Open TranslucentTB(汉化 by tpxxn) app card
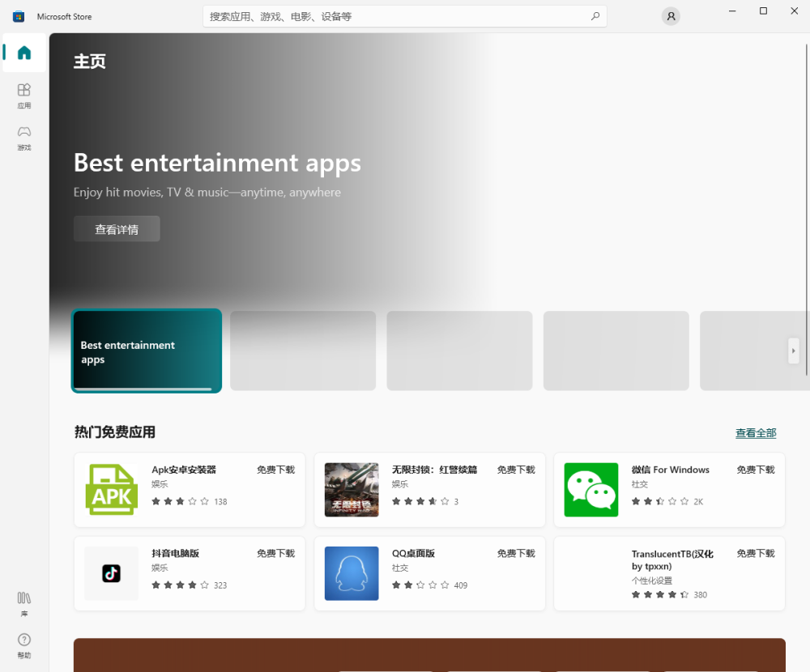Screen dimensions: 810x672 click(669, 573)
